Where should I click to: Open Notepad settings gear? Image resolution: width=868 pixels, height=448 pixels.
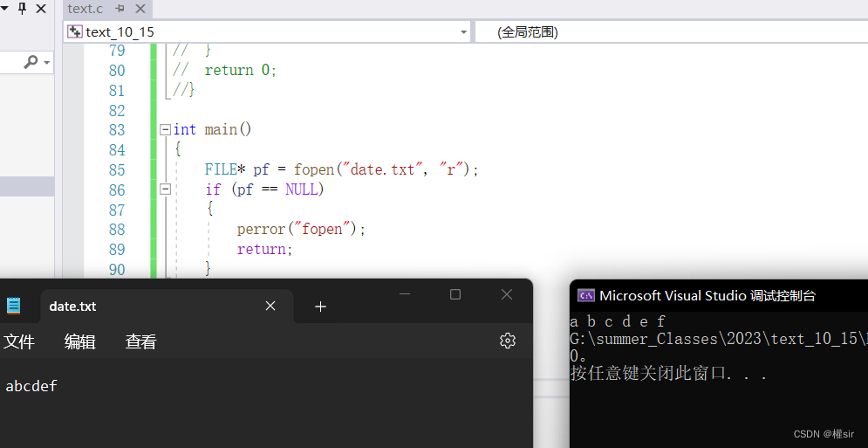coord(508,341)
